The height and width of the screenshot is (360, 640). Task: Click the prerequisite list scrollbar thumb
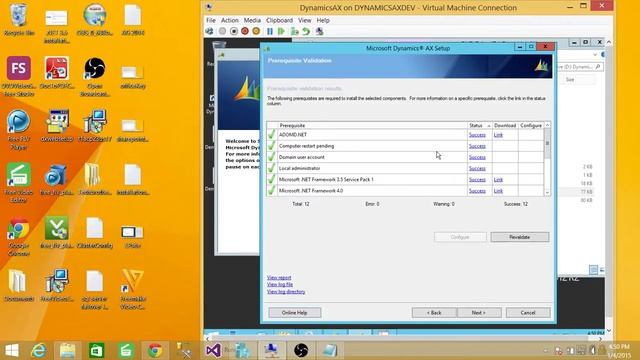pyautogui.click(x=547, y=144)
